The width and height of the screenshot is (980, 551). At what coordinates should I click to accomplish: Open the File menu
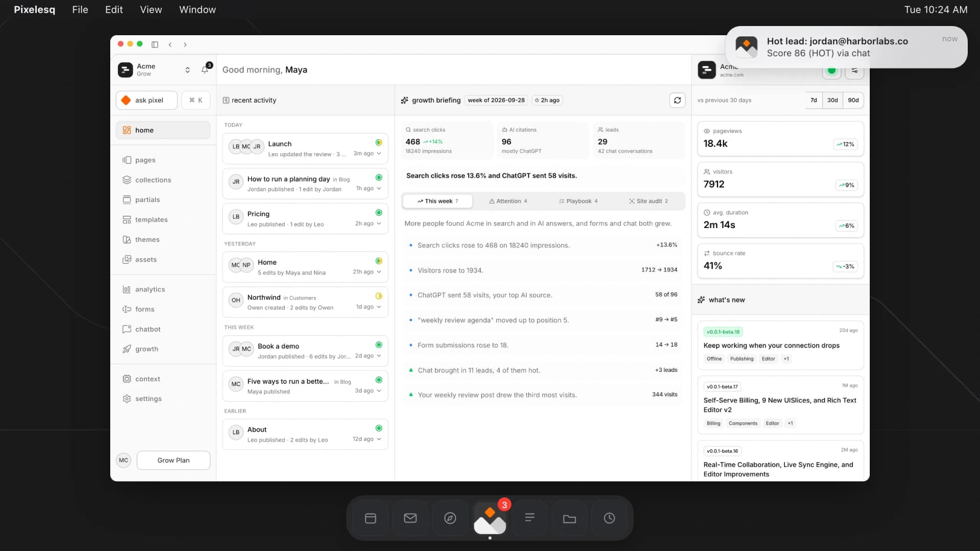coord(80,10)
